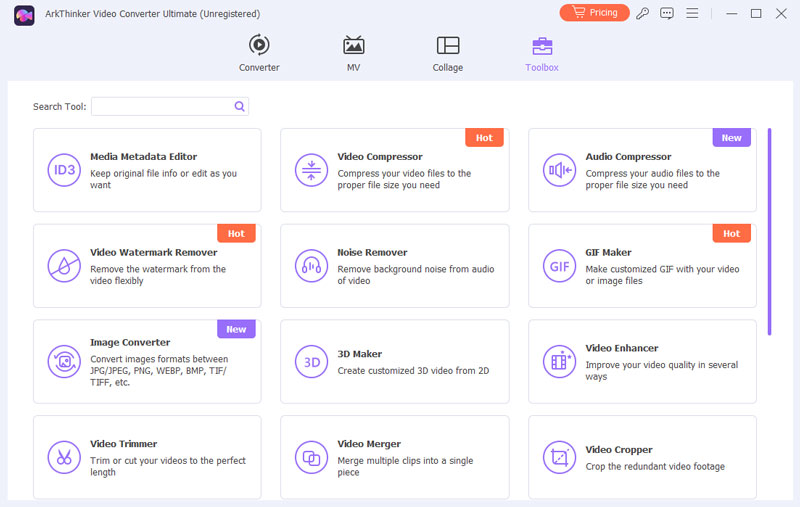
Task: Click the Hot badge on Video Watermark Remover
Action: [236, 234]
